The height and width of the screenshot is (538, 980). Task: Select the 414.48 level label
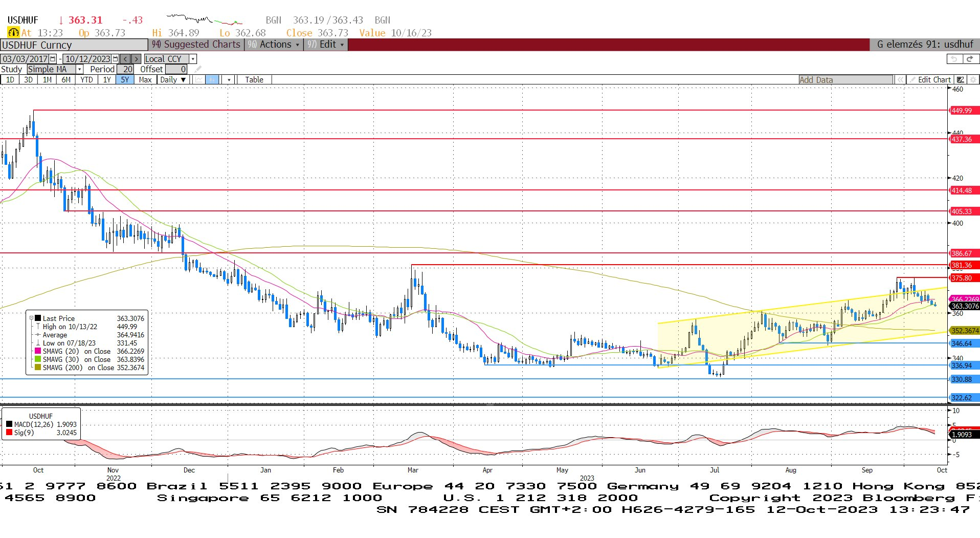click(964, 190)
